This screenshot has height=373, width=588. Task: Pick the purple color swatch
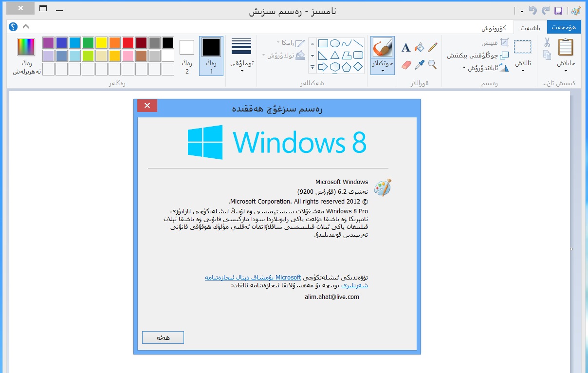(48, 42)
